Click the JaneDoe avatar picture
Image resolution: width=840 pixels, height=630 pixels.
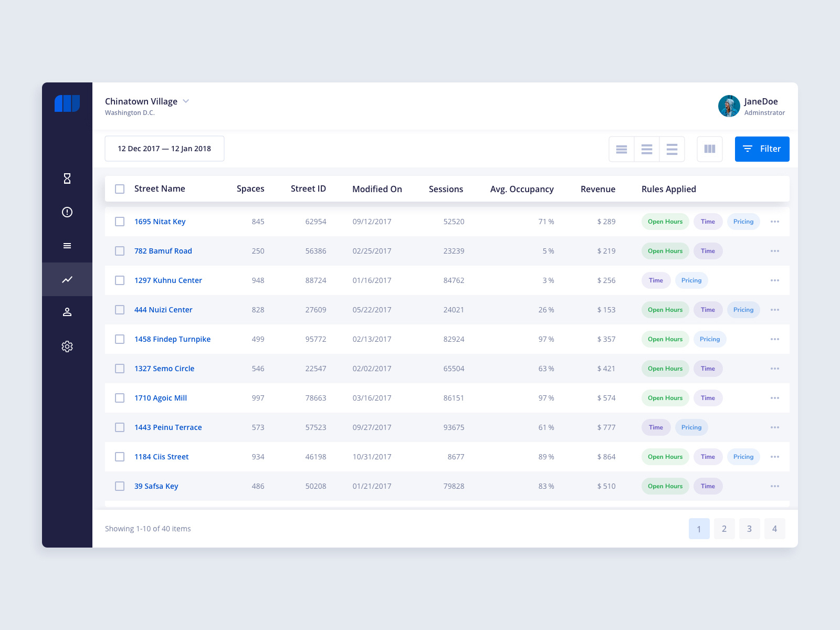pos(729,106)
